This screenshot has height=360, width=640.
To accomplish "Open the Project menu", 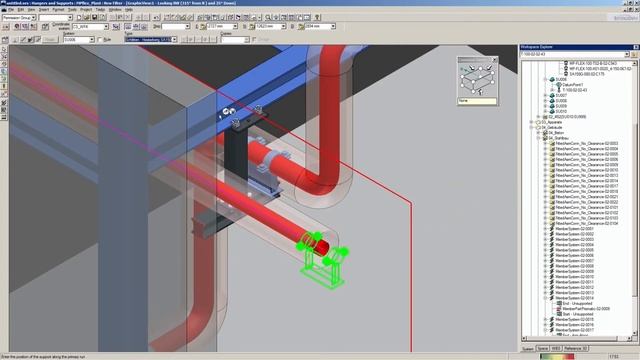I will 86,9.
